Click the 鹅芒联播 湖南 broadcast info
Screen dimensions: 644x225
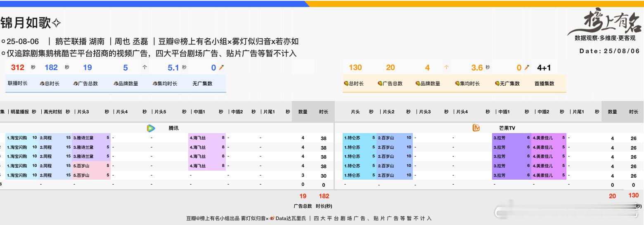click(80, 42)
